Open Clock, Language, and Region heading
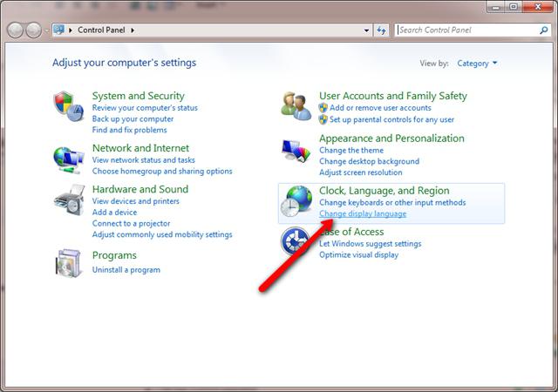This screenshot has width=558, height=392. tap(384, 191)
